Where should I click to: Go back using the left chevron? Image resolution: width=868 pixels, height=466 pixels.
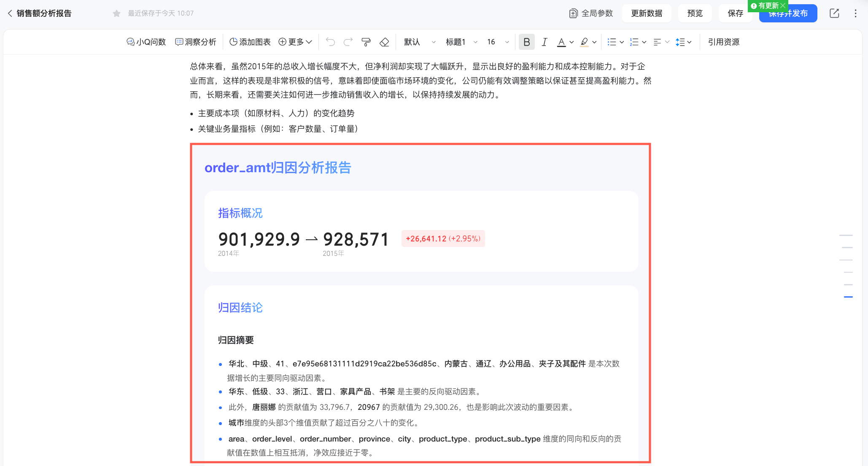click(x=10, y=13)
